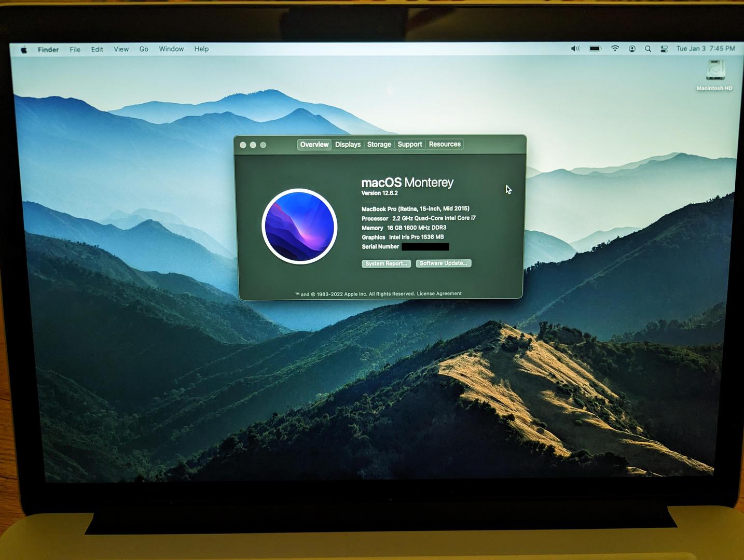The width and height of the screenshot is (744, 560).
Task: Click the 'Intel Iris Pro 1536 MB' text
Action: pos(417,237)
